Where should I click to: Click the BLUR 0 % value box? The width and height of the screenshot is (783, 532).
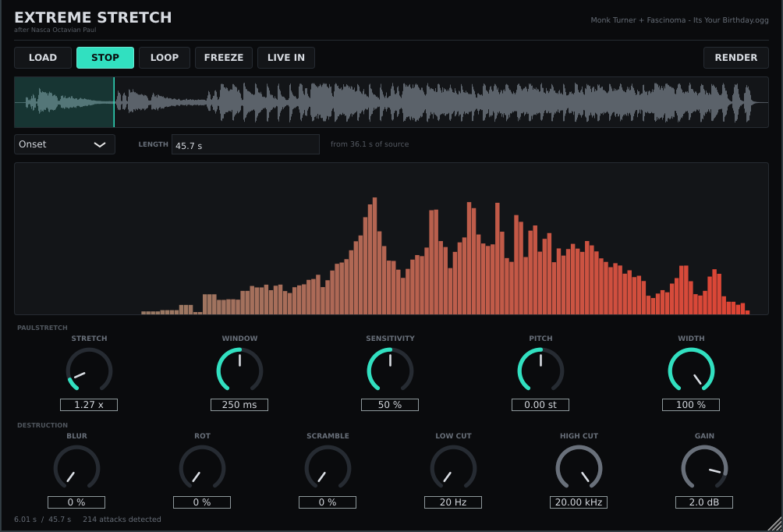(x=76, y=502)
